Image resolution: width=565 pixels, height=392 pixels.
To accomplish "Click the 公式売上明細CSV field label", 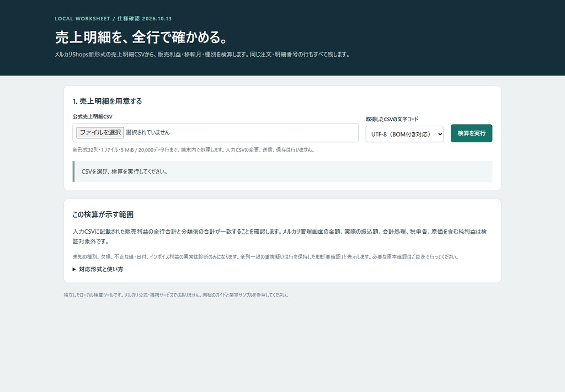I will (x=92, y=117).
